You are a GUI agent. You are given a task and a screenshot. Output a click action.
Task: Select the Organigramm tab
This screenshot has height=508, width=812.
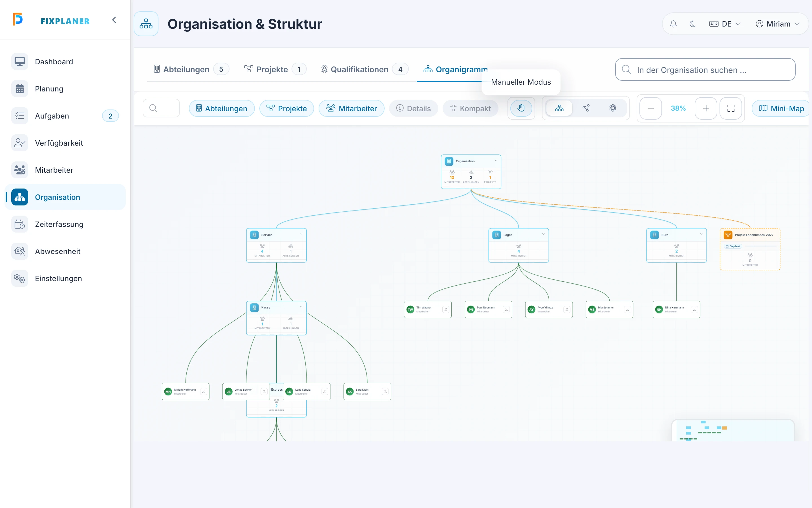pyautogui.click(x=455, y=69)
